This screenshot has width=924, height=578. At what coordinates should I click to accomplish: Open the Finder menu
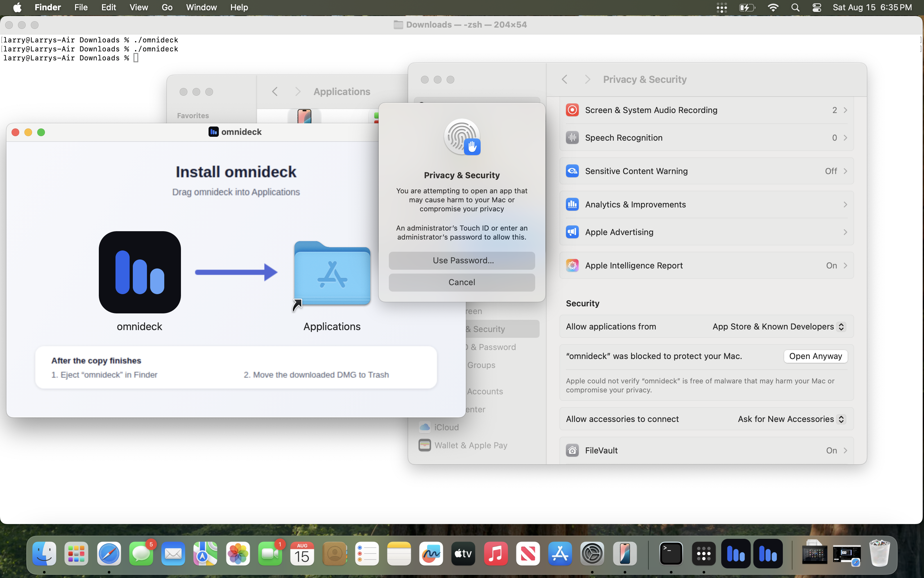pyautogui.click(x=48, y=7)
